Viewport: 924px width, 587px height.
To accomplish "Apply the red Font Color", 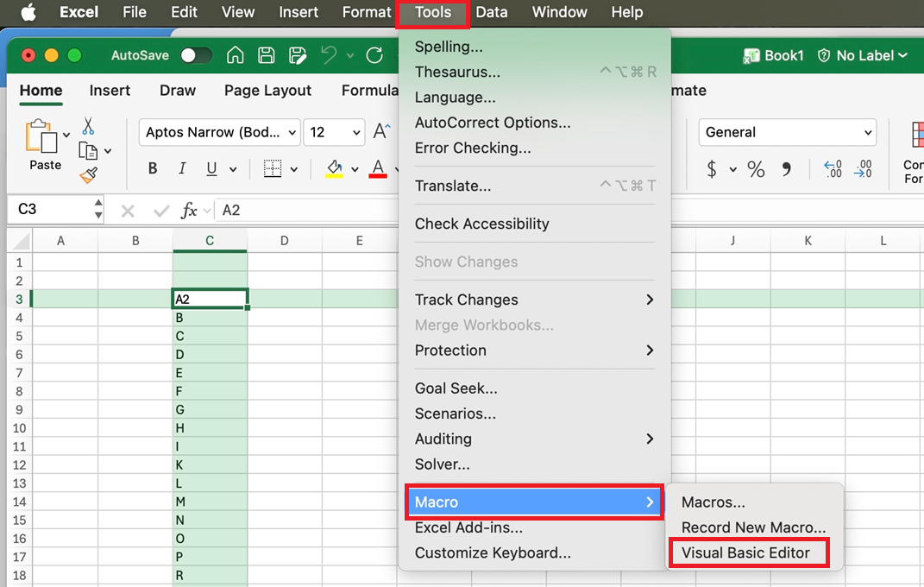I will pos(378,169).
